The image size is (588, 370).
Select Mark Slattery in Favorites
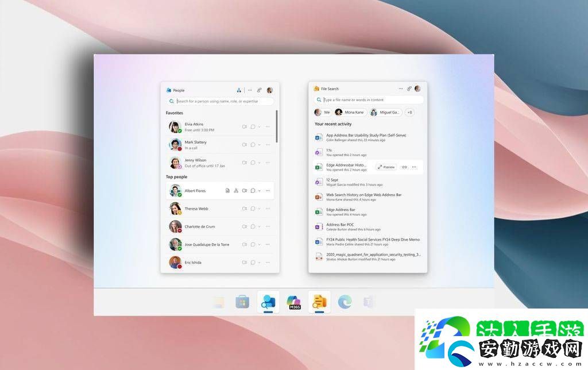(x=220, y=145)
